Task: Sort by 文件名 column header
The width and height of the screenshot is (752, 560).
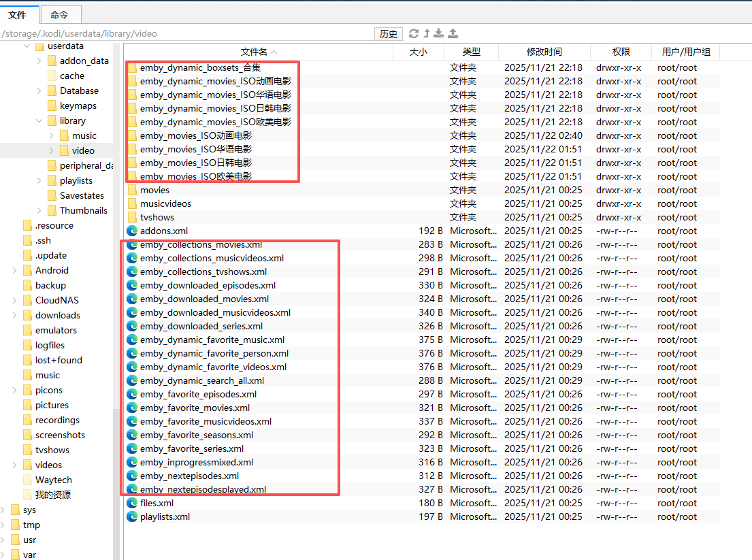Action: 258,52
